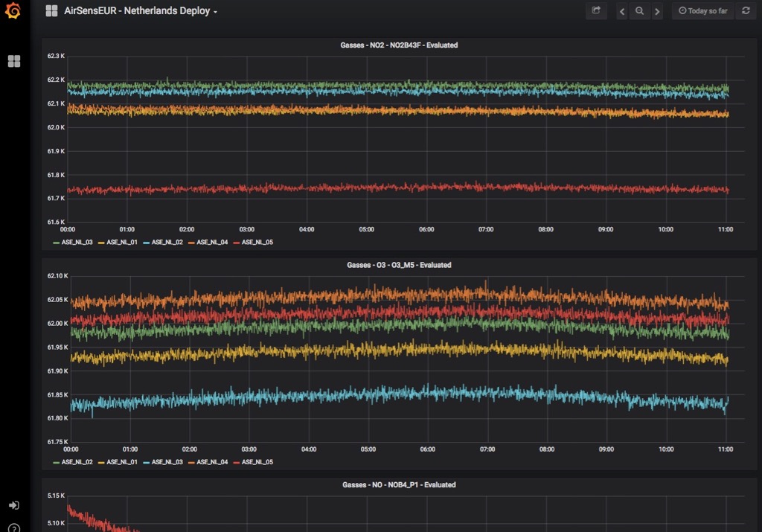Click the Share dashboard icon
This screenshot has width=762, height=532.
coord(596,10)
